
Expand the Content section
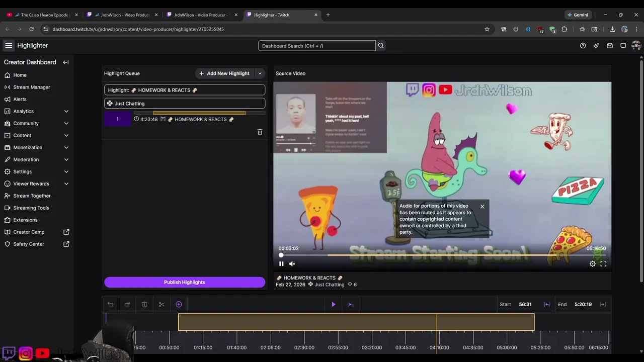click(x=66, y=135)
